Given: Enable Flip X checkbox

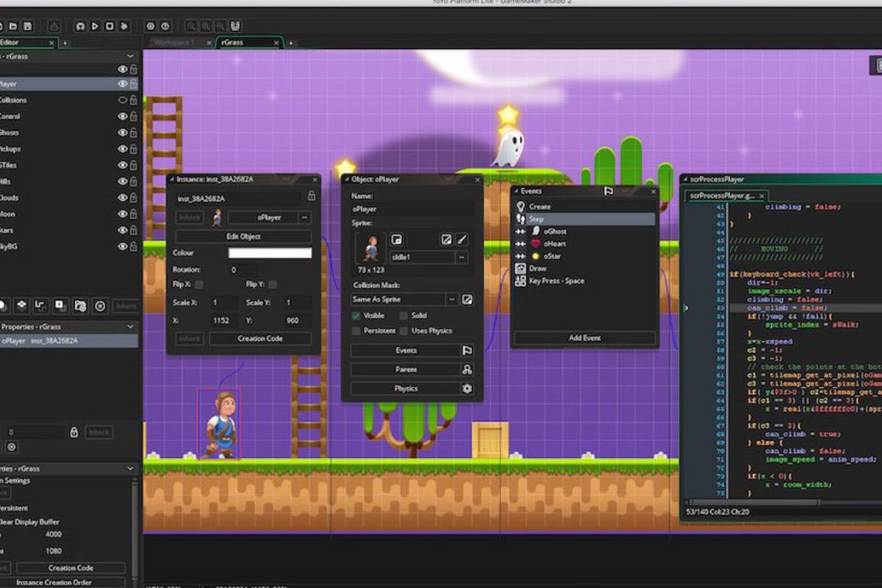Looking at the screenshot, I should [199, 284].
